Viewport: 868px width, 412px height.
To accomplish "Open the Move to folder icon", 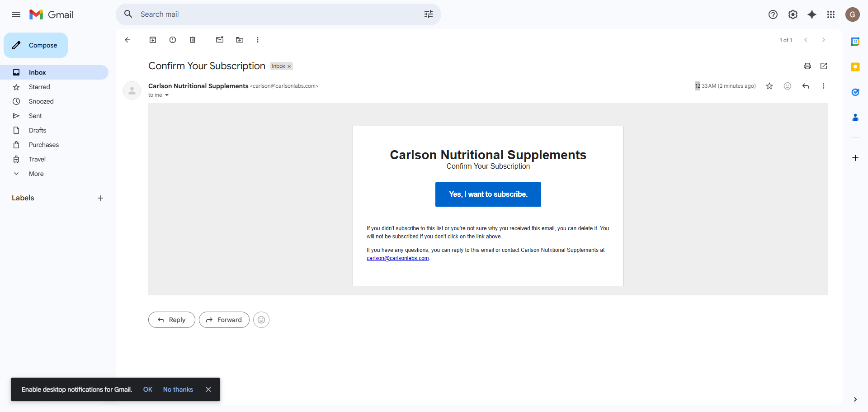I will (x=240, y=40).
